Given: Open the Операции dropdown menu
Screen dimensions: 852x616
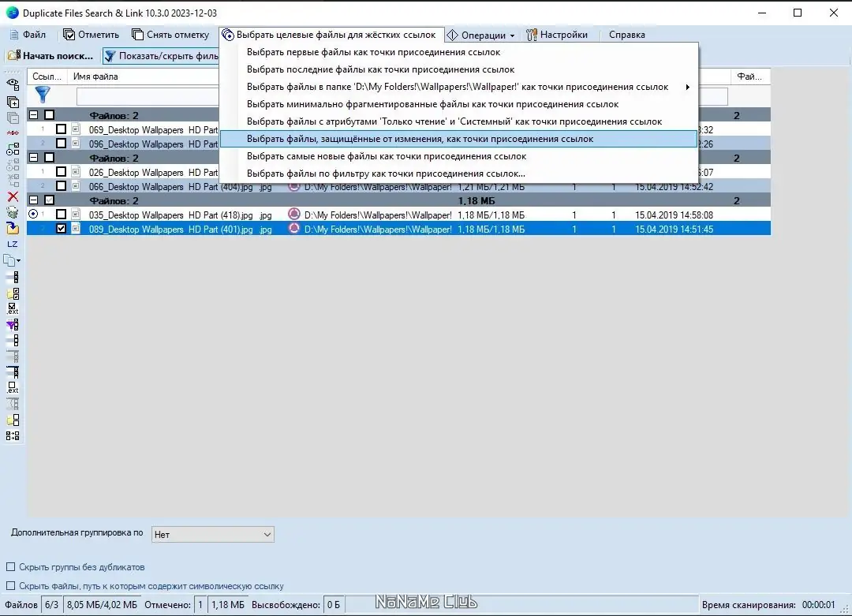Looking at the screenshot, I should point(481,35).
